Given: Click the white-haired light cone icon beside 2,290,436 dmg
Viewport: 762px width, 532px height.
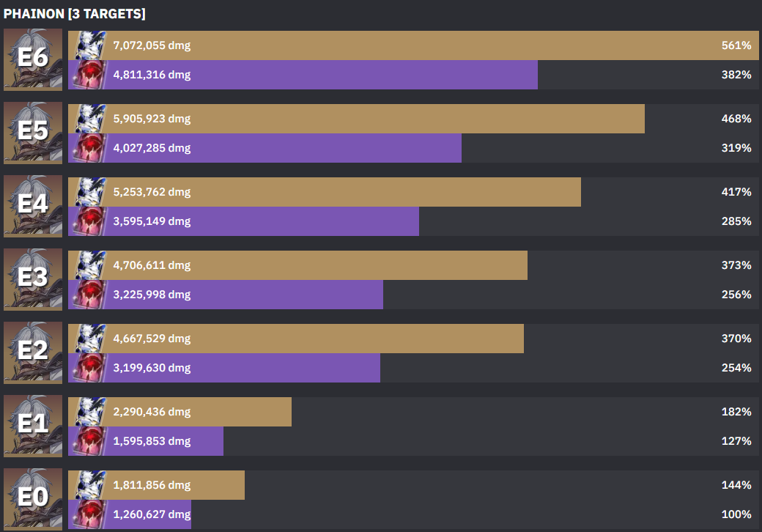Looking at the screenshot, I should [x=90, y=412].
